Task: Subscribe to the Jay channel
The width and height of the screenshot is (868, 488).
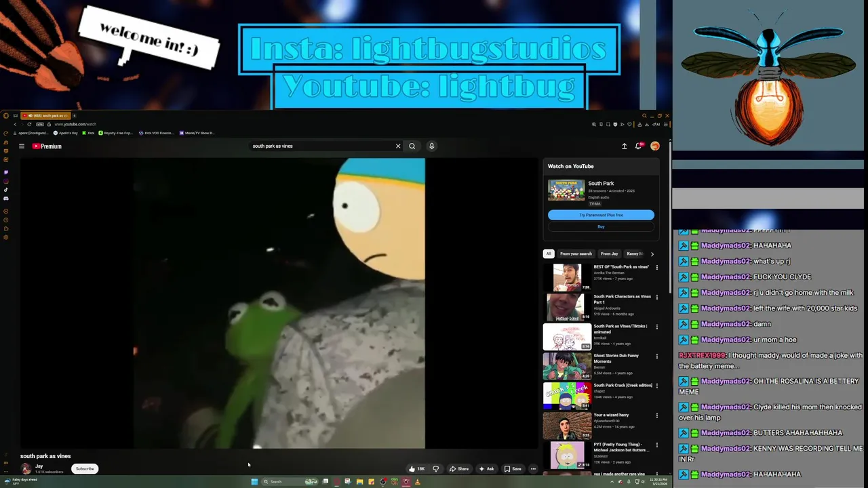Action: coord(85,469)
